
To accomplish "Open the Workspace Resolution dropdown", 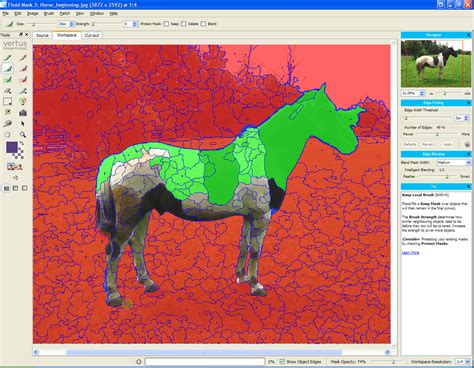I will click(x=463, y=362).
